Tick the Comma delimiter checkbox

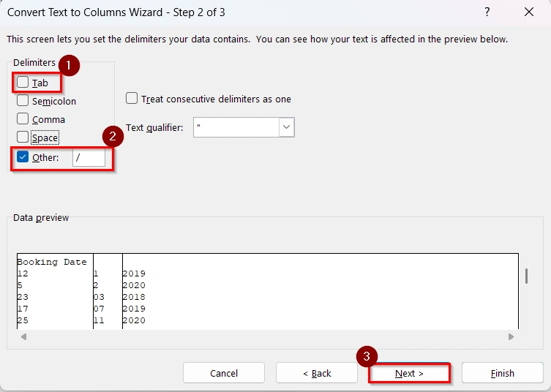(x=23, y=118)
